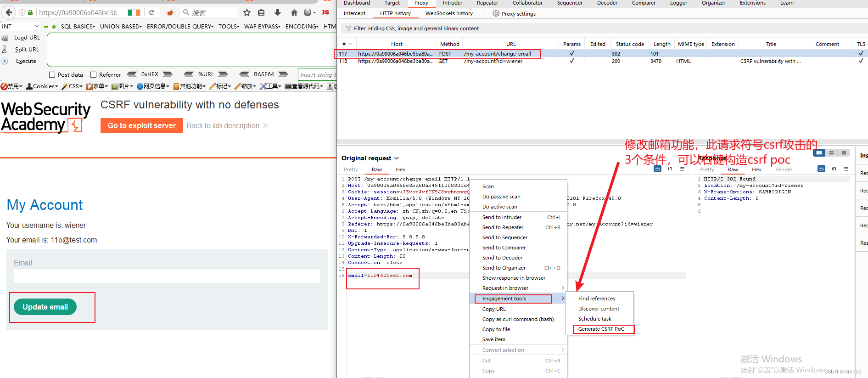Viewport: 868px width, 378px height.
Task: Click Go to exploit server button
Action: 142,126
